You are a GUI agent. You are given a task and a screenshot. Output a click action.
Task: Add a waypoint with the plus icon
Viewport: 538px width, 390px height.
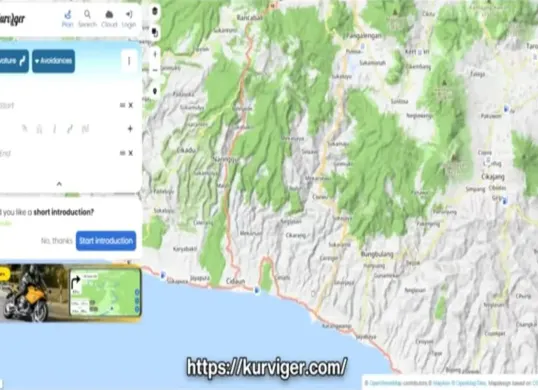130,129
